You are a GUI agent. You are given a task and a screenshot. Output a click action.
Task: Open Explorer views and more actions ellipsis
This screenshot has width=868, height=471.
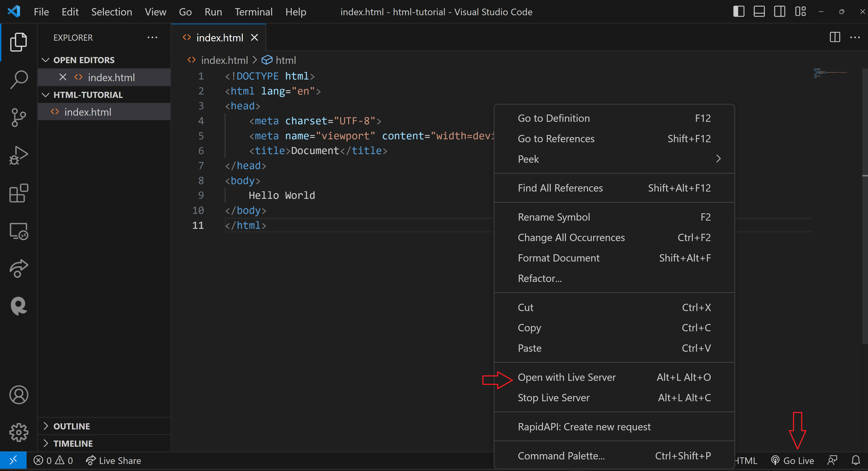tap(153, 37)
